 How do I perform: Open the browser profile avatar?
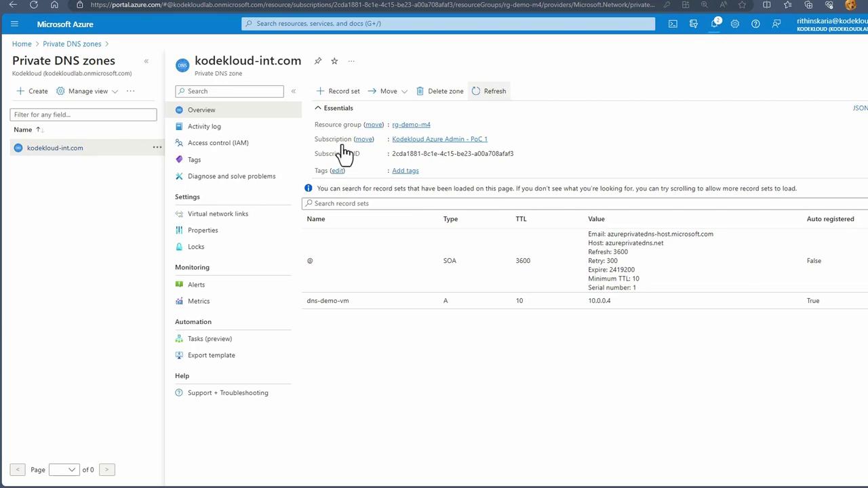(850, 5)
